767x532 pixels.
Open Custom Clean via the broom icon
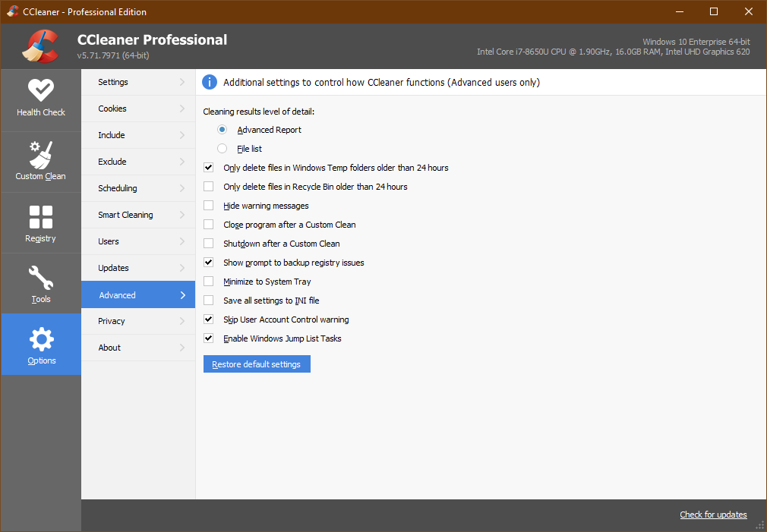click(x=40, y=154)
